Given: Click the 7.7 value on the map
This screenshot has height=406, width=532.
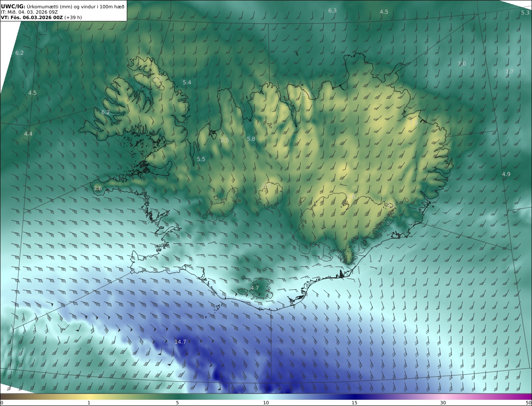Looking at the screenshot, I should tap(510, 71).
